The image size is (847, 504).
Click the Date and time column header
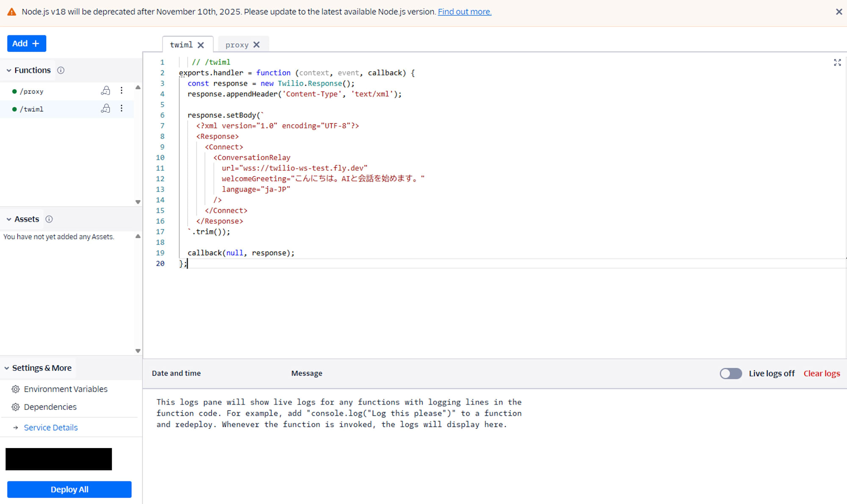176,373
